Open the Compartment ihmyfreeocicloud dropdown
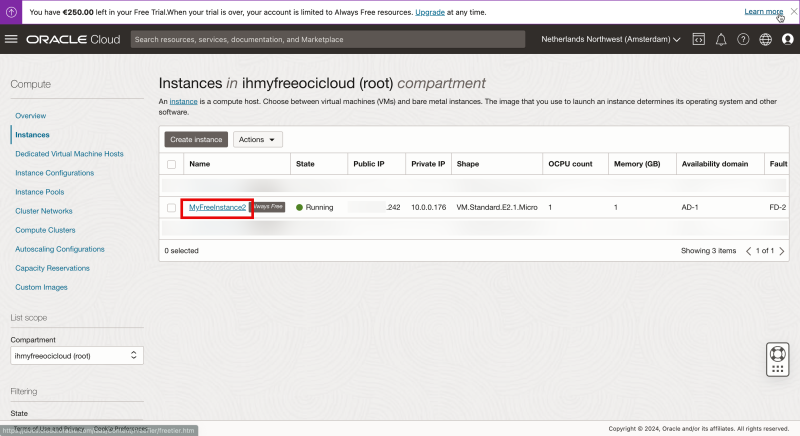Image resolution: width=800 pixels, height=436 pixels. click(76, 355)
